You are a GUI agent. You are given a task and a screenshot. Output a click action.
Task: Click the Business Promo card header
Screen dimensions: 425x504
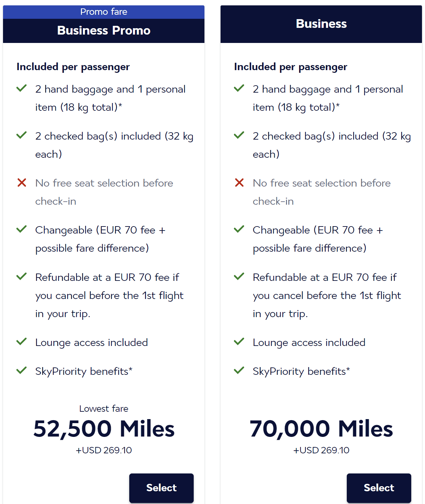click(103, 31)
